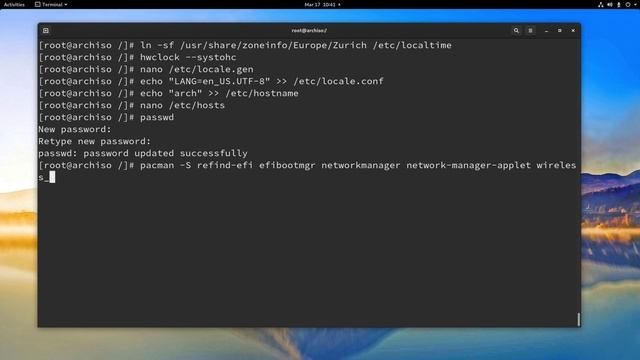
Task: Click "network-manager-applet" in the pacman command
Action: point(469,165)
